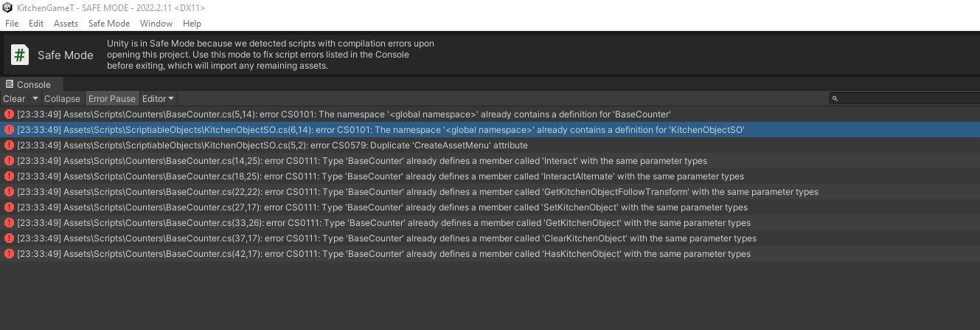Click the KitchenGameT window title text
The image size is (980, 330).
click(111, 7)
